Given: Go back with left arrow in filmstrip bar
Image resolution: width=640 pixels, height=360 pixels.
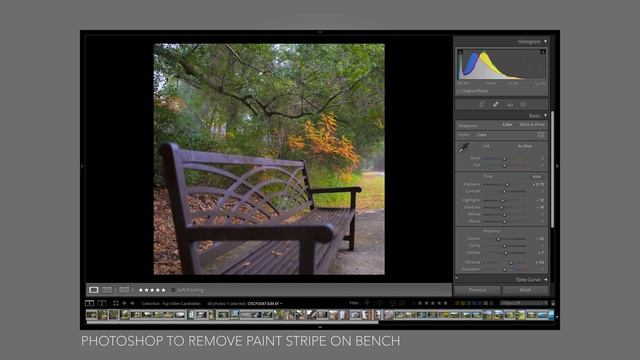Looking at the screenshot, I should pos(124,303).
